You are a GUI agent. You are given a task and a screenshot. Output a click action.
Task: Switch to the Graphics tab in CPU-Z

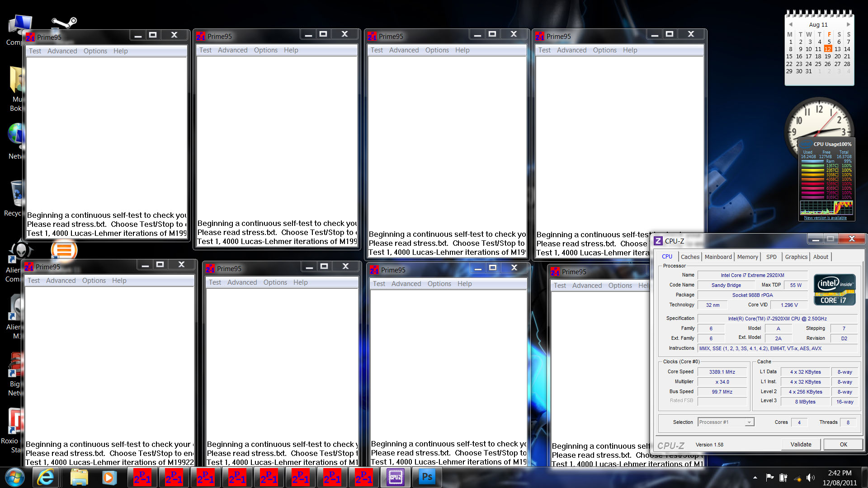[x=796, y=257]
